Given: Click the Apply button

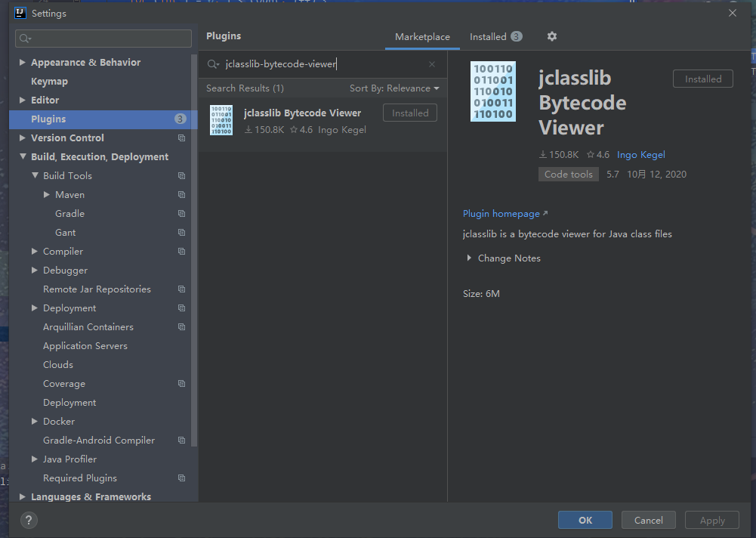Looking at the screenshot, I should point(712,520).
